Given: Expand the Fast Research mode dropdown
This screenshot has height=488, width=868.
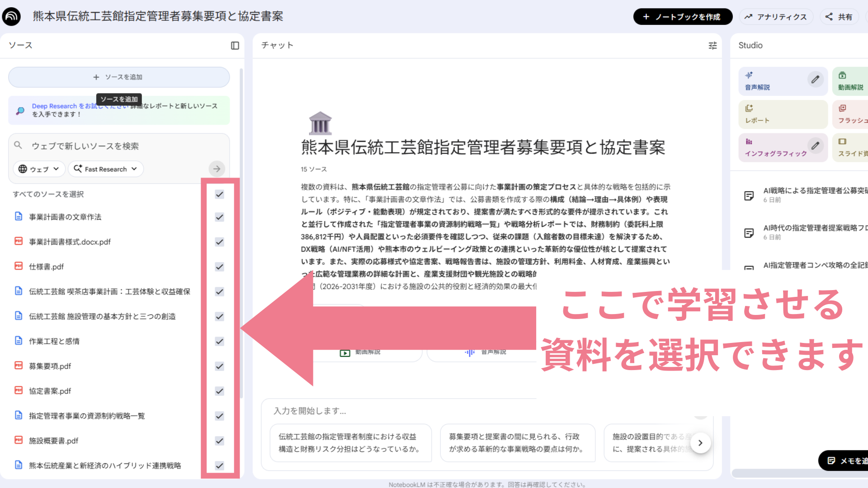Looking at the screenshot, I should click(x=106, y=169).
